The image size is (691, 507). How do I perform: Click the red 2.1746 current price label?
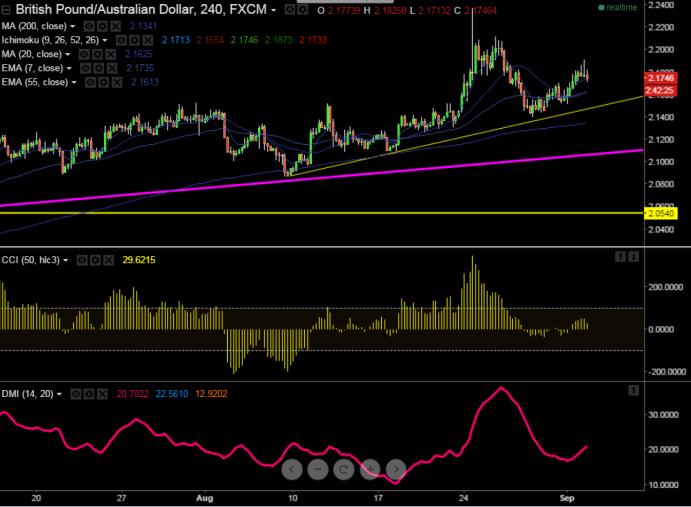pyautogui.click(x=661, y=78)
